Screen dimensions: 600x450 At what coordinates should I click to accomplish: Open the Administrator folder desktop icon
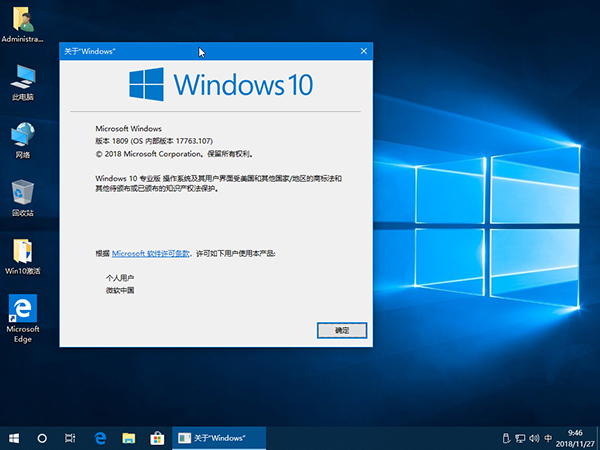[x=23, y=24]
